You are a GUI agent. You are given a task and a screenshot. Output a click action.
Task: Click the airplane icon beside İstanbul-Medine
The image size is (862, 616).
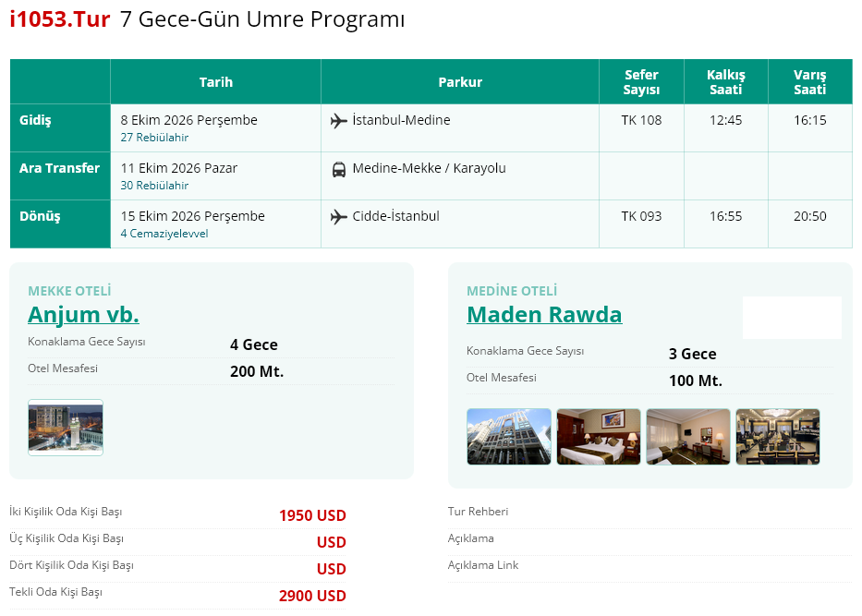click(339, 121)
